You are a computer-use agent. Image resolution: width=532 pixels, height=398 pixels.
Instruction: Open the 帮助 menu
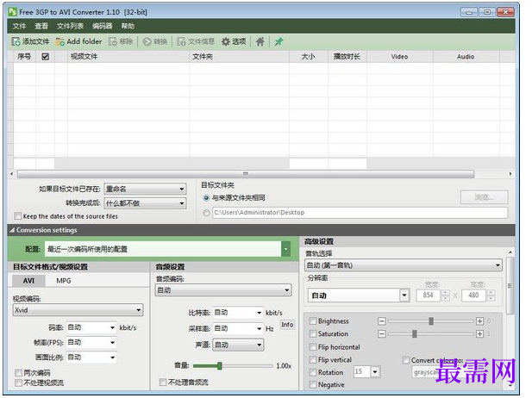tap(128, 26)
